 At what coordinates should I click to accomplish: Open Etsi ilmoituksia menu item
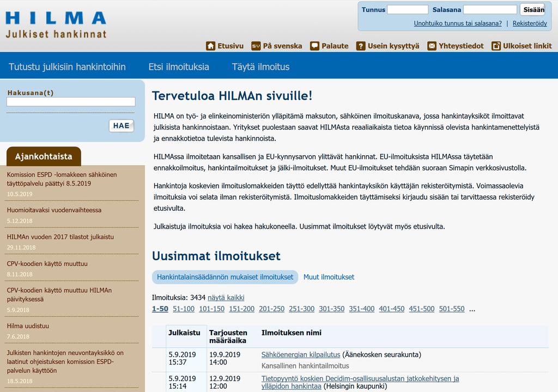(179, 67)
